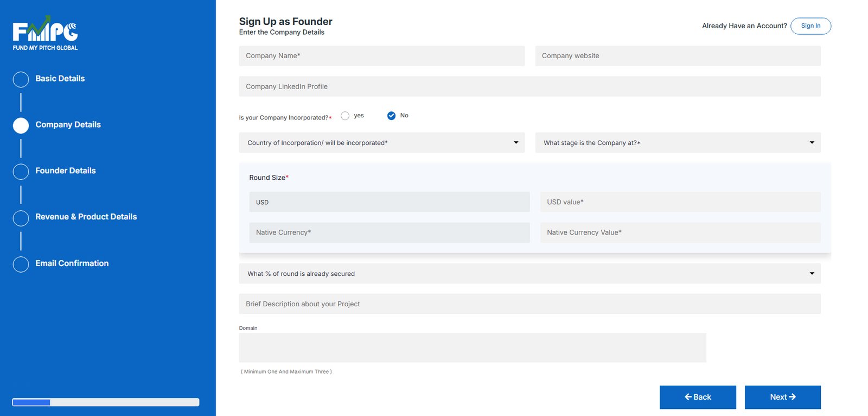Screen dimensions: 868x416
Task: Click the Fund My Pitch Global logo
Action: [x=46, y=33]
